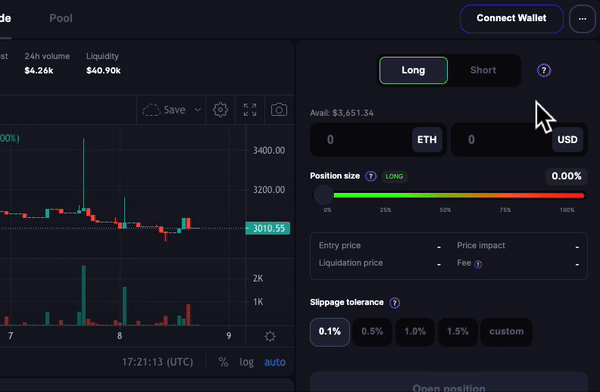Toggle percent scale on chart
600x392 pixels.
pos(223,362)
